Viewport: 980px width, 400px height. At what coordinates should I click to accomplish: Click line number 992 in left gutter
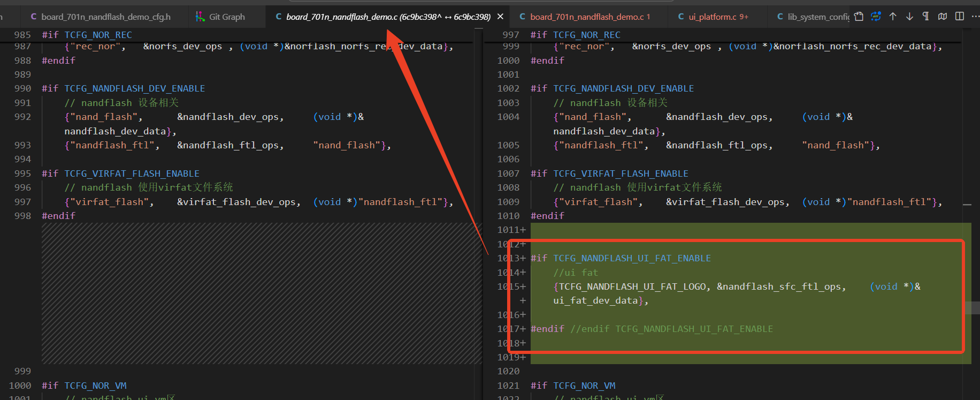pyautogui.click(x=22, y=117)
